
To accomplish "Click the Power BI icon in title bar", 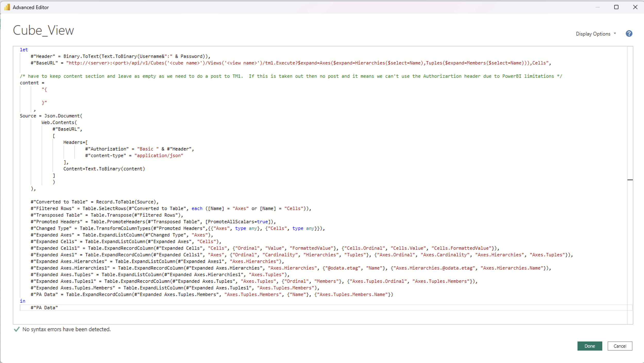I will pyautogui.click(x=7, y=7).
